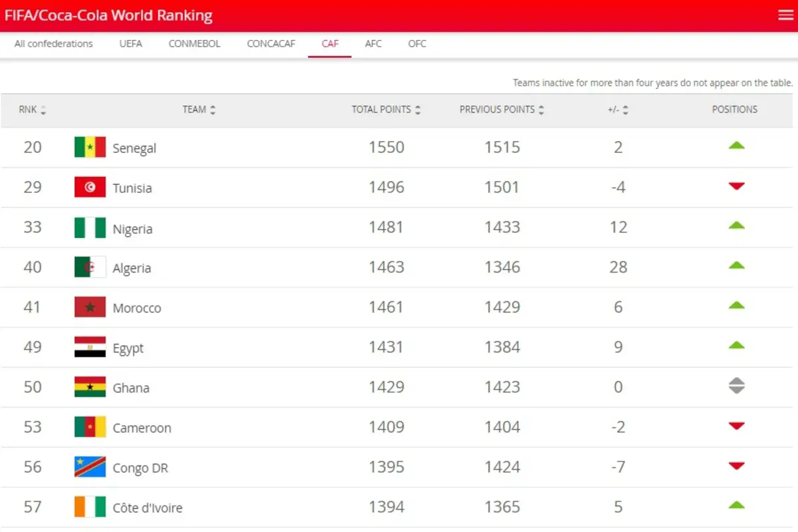The height and width of the screenshot is (532, 798).
Task: Sort table by TOTAL POINTS column
Action: pos(386,110)
